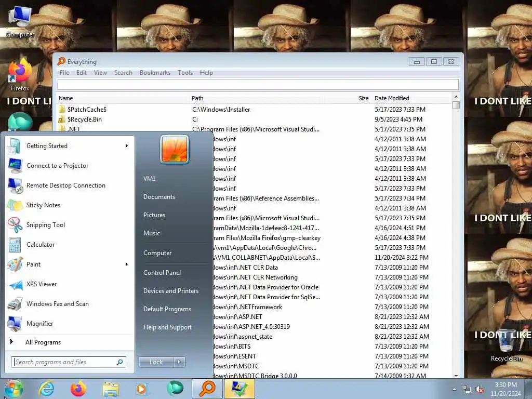532x399 pixels.
Task: Open the VM1 user folder link
Action: pyautogui.click(x=149, y=179)
